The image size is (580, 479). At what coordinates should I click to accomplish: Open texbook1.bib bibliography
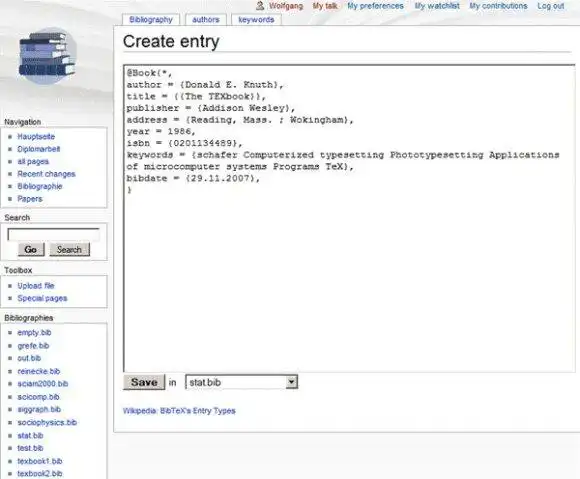tap(40, 461)
